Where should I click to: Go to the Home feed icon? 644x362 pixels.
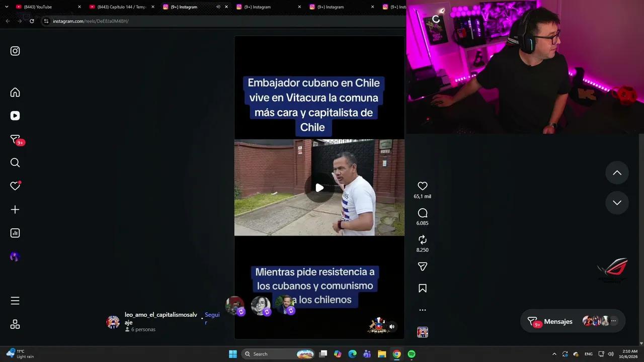click(x=15, y=93)
